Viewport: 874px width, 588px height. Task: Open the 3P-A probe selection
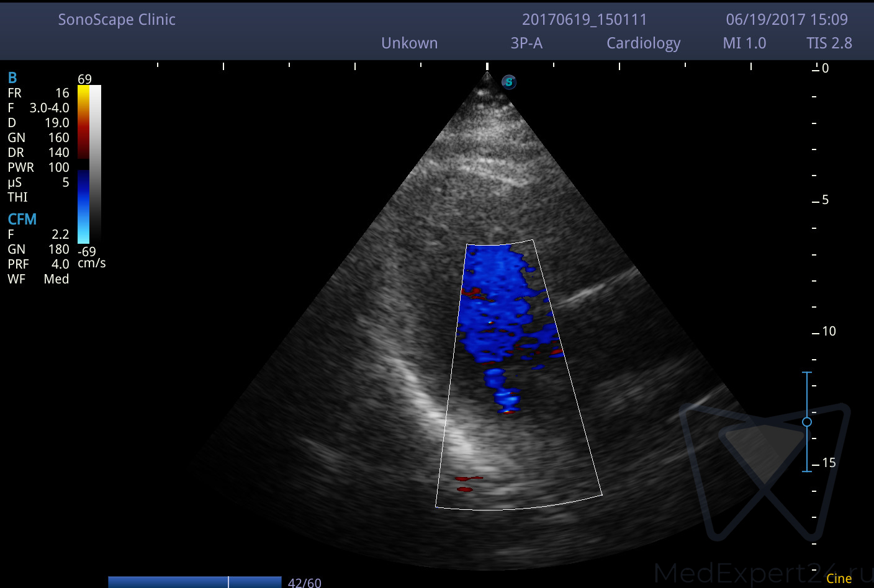click(526, 43)
